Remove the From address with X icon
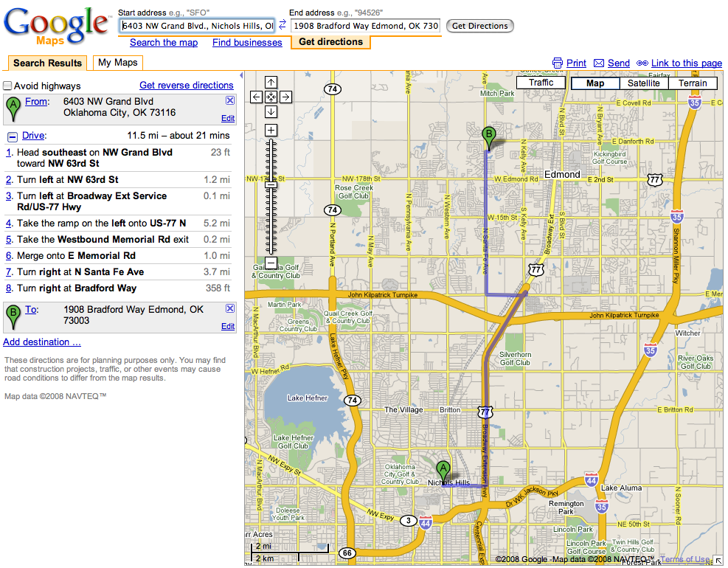 (229, 101)
